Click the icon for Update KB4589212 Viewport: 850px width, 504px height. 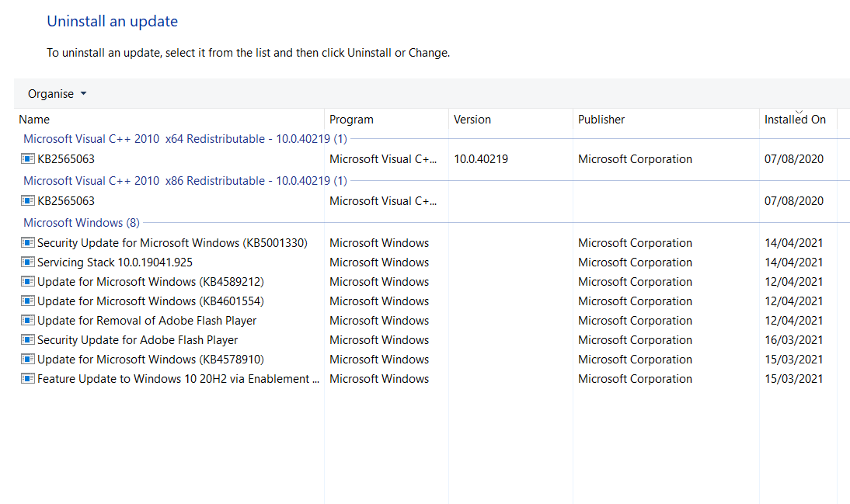coord(29,281)
